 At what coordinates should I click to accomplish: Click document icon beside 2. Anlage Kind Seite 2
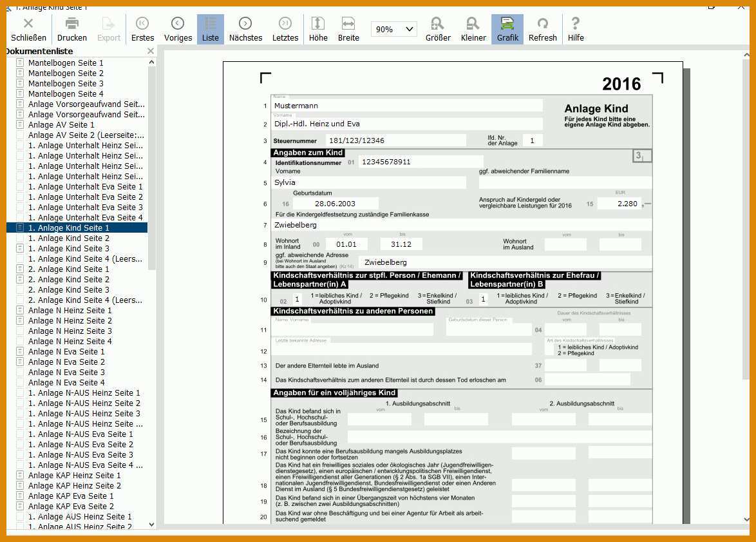tap(20, 280)
